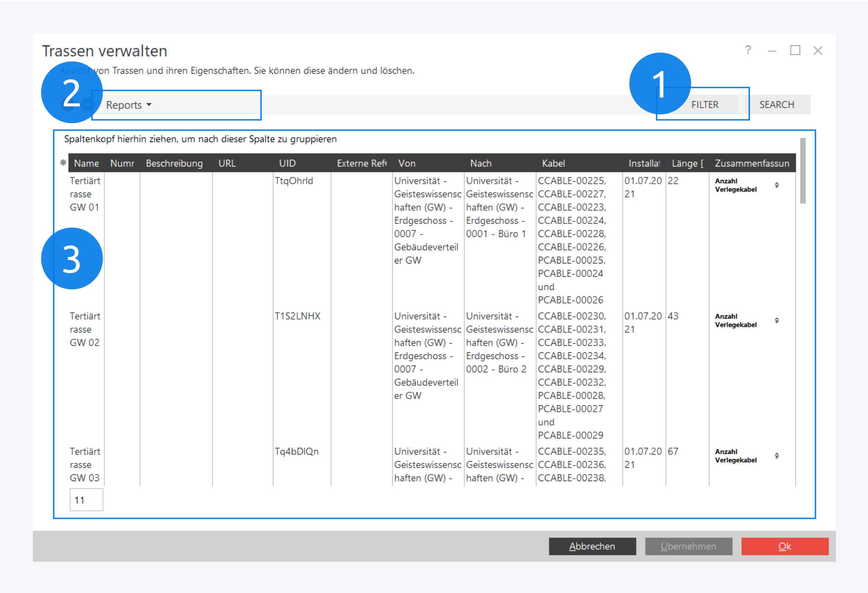This screenshot has height=593, width=868.
Task: Maximize the Trassen verwalten dialog
Action: click(x=795, y=50)
